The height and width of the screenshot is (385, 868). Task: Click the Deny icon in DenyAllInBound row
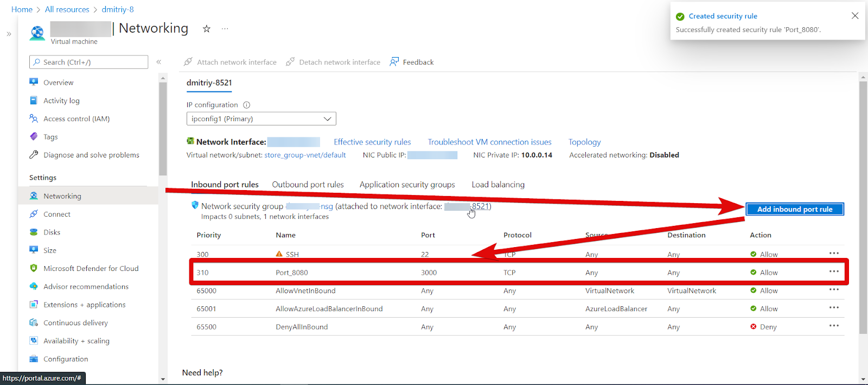[x=754, y=326]
